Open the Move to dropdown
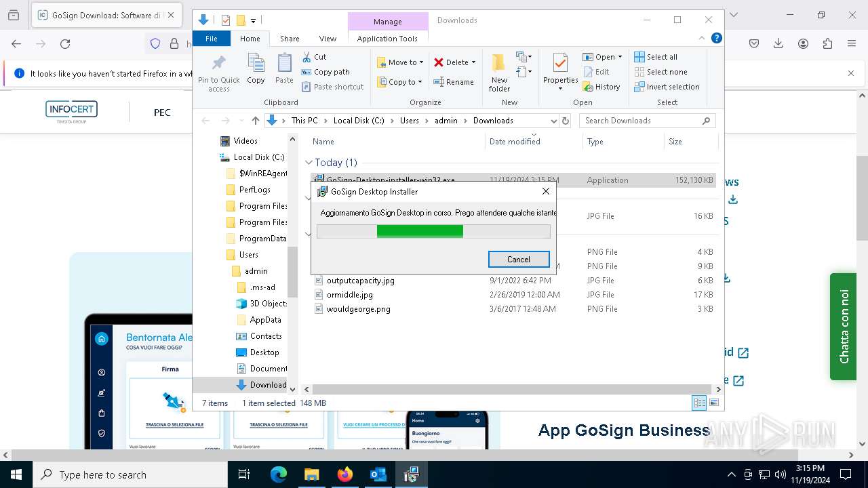 pos(400,62)
